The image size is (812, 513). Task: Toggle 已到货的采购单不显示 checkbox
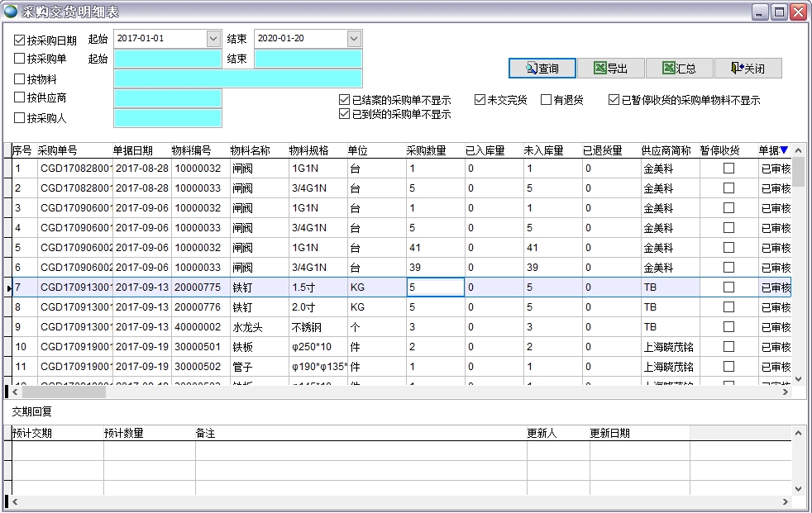coord(345,114)
